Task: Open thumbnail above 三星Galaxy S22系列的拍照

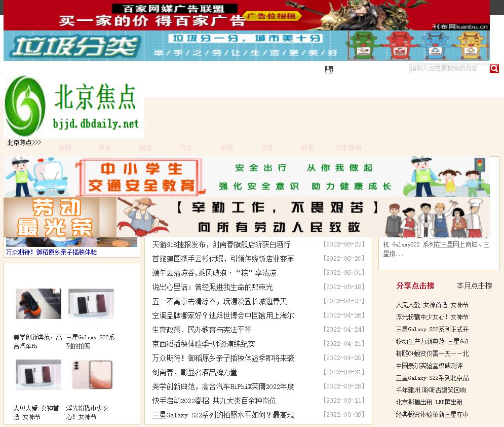Action: click(91, 304)
